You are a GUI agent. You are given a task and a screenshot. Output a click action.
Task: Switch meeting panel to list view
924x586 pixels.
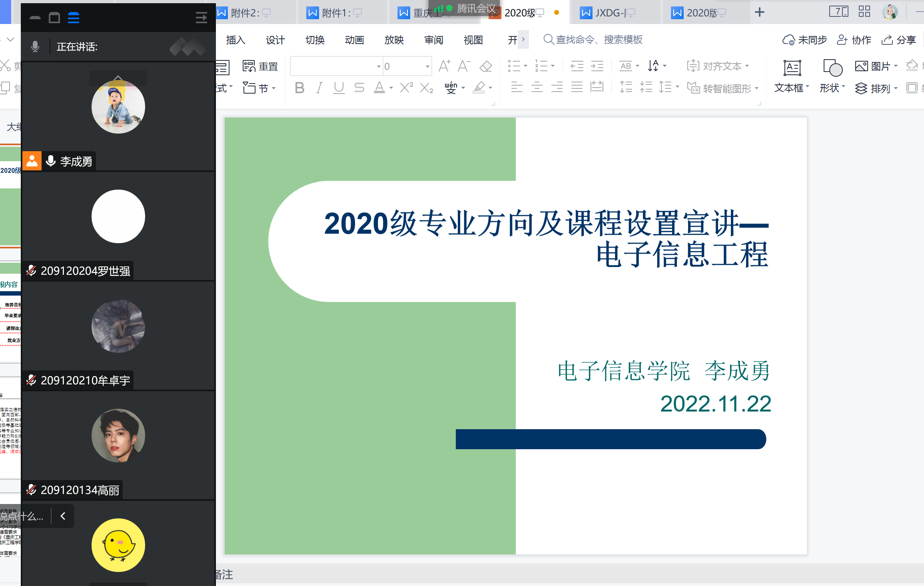coord(74,18)
